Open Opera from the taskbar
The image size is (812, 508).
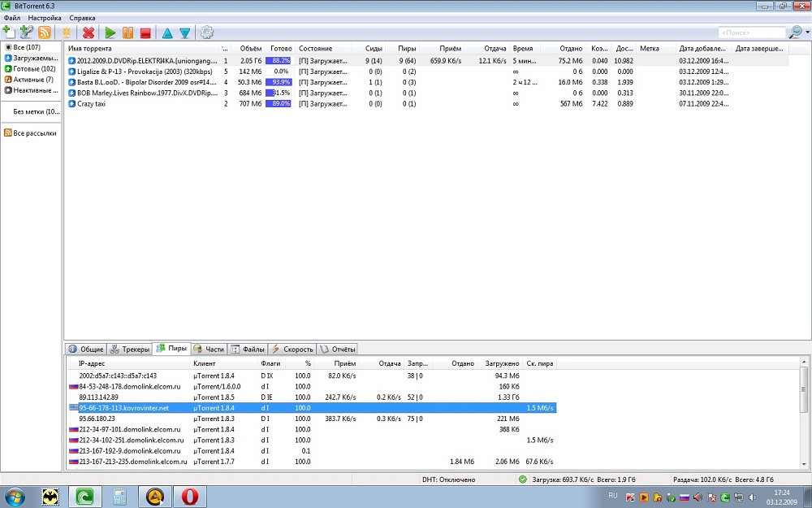coord(189,497)
